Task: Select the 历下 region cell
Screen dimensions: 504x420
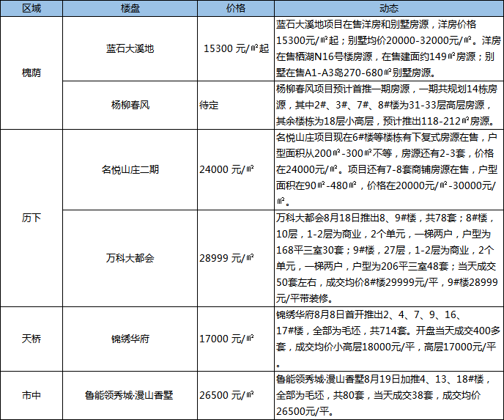Action: click(x=31, y=218)
